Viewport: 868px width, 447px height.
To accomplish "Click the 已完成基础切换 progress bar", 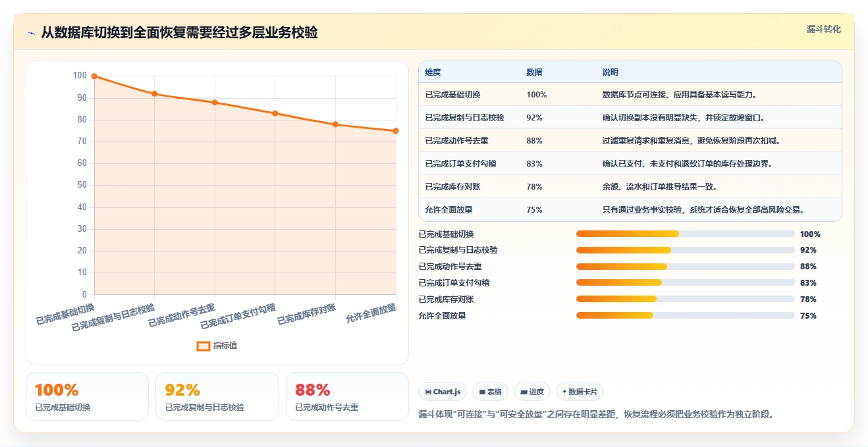I will (686, 234).
